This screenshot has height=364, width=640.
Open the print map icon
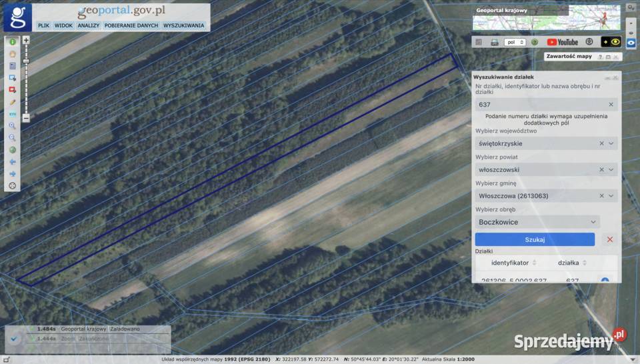tap(495, 42)
